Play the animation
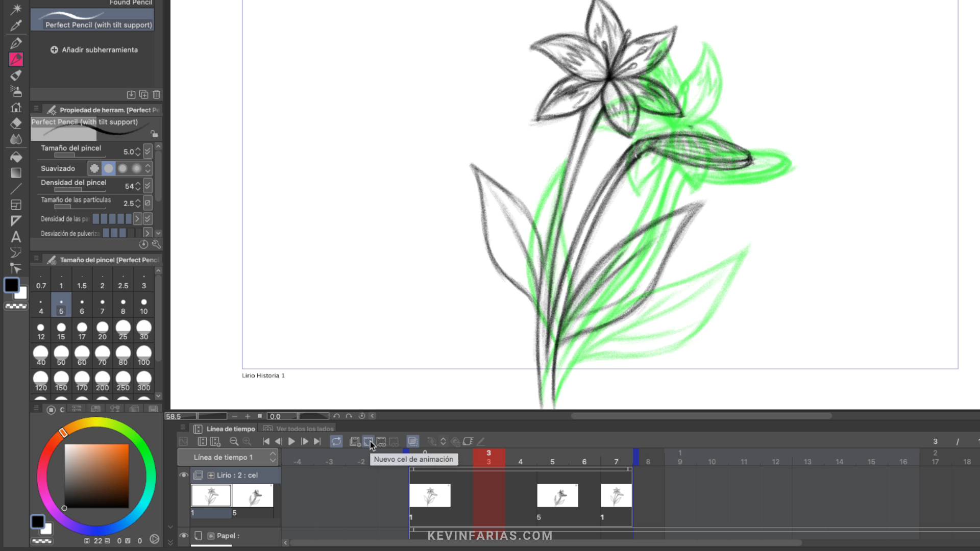 (291, 441)
